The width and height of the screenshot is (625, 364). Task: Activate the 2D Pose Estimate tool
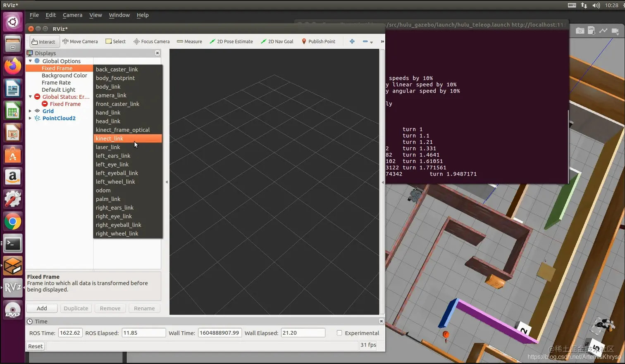[231, 42]
